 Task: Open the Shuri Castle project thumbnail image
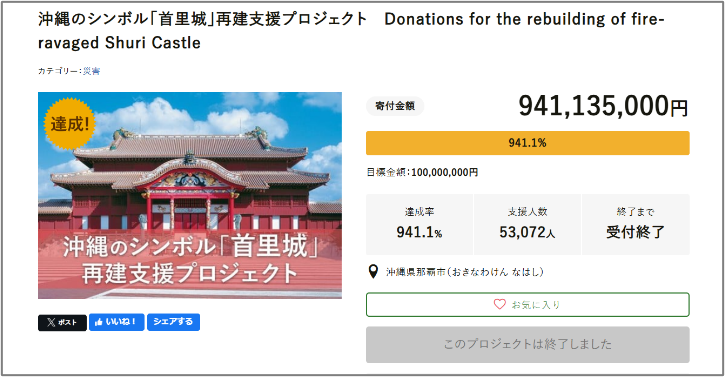coord(190,195)
